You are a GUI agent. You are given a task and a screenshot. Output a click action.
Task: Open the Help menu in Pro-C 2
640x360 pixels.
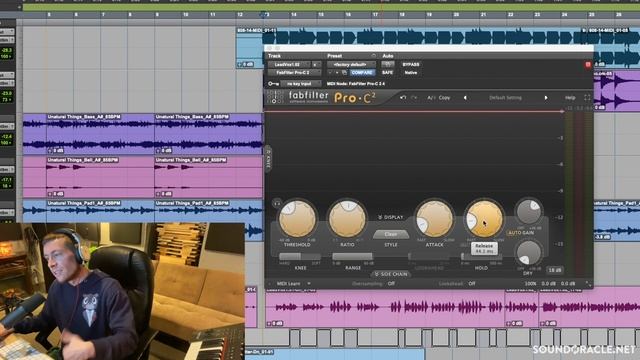570,98
